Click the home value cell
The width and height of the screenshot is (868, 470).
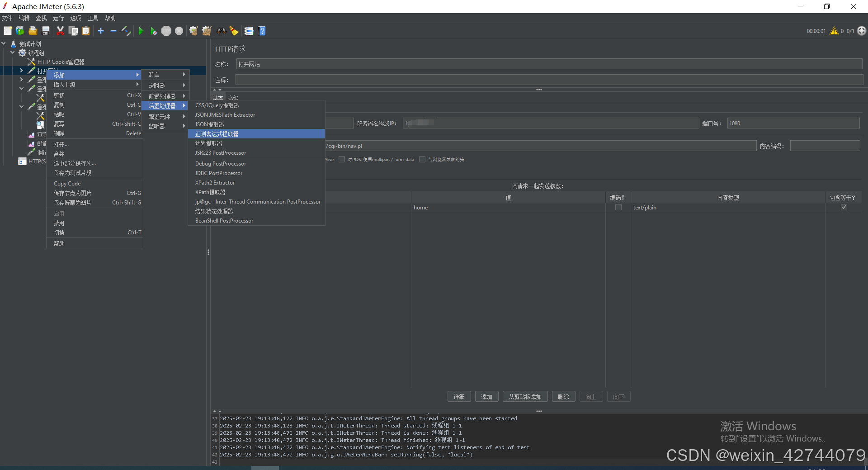pyautogui.click(x=508, y=208)
